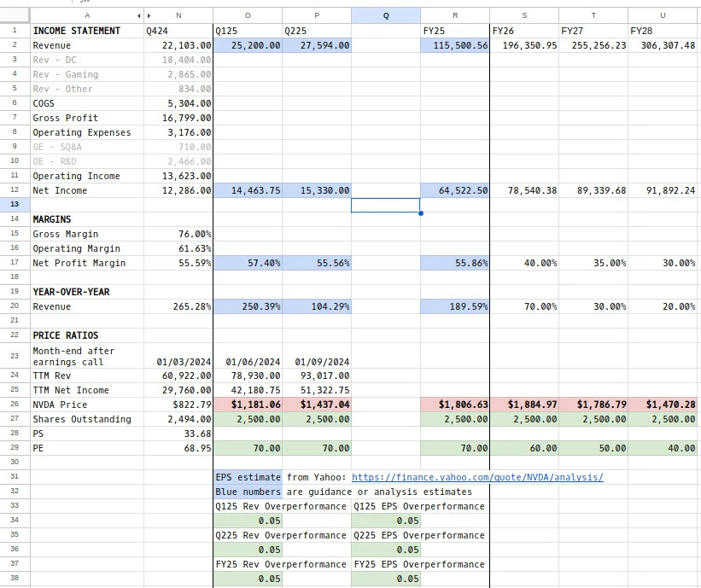Screen dimensions: 701x588
Task: Click the PRICE RATIOS heading
Action: [x=87, y=335]
